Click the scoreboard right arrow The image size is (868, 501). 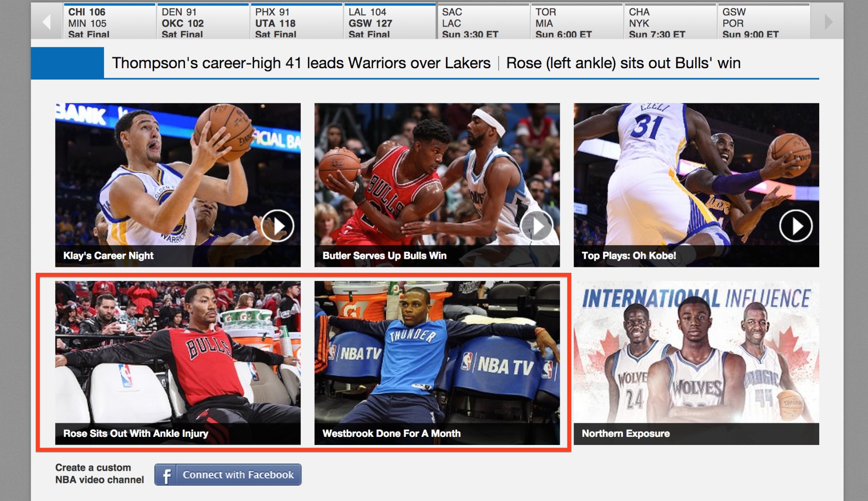coord(828,21)
